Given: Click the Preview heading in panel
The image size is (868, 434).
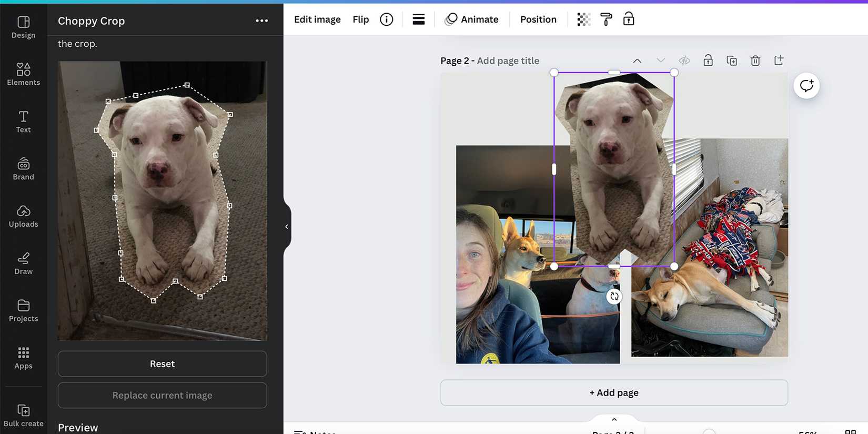Looking at the screenshot, I should pyautogui.click(x=78, y=428).
